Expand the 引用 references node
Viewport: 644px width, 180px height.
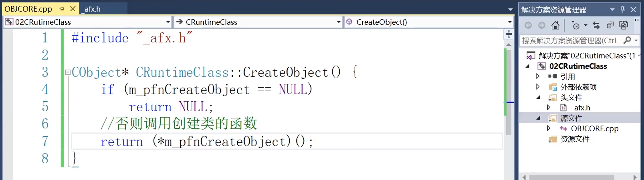[538, 76]
